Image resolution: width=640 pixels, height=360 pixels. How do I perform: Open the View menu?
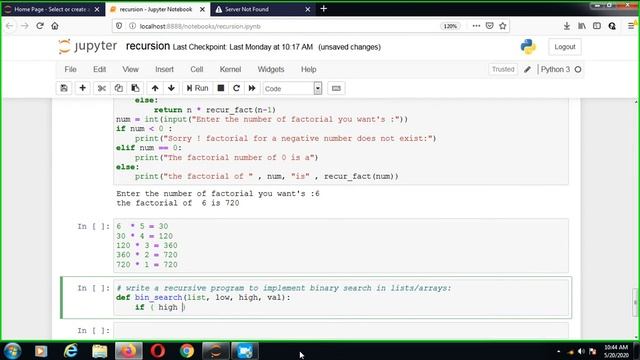(130, 69)
